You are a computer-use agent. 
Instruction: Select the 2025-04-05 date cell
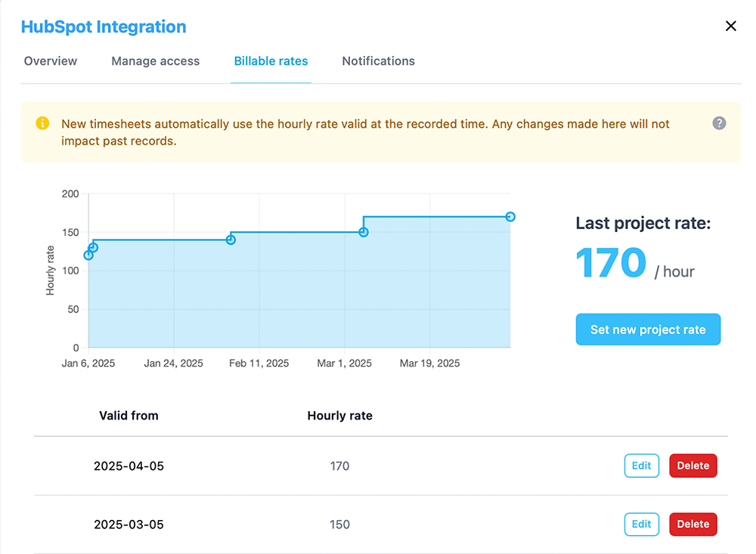coord(129,466)
